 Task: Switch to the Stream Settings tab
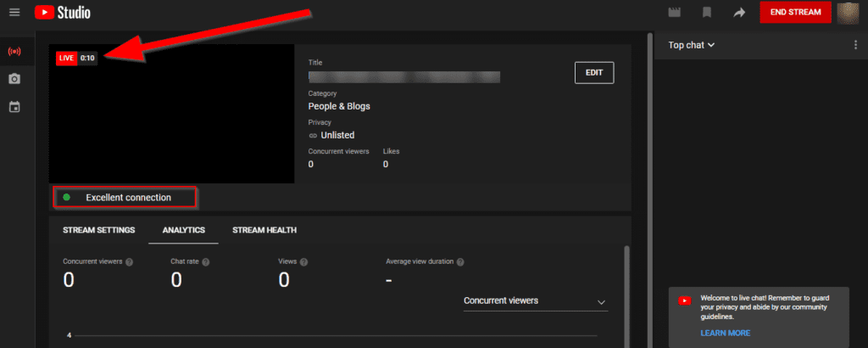click(x=99, y=230)
